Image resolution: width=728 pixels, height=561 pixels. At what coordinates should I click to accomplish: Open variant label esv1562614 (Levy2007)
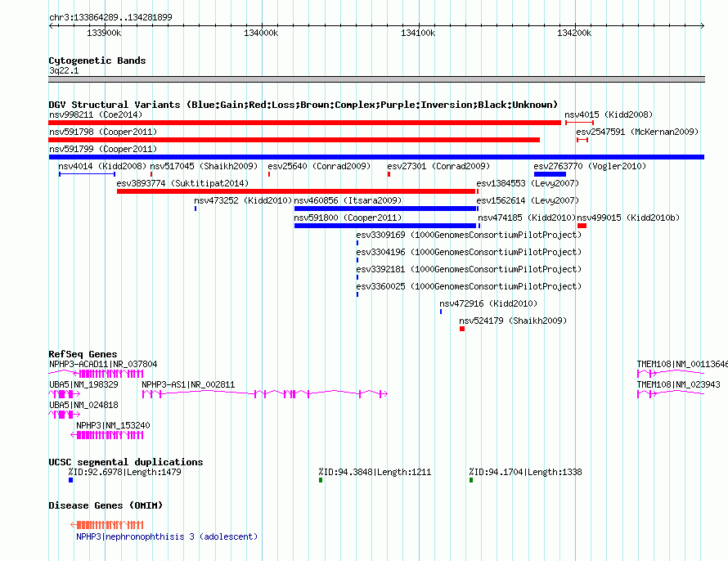tap(528, 200)
